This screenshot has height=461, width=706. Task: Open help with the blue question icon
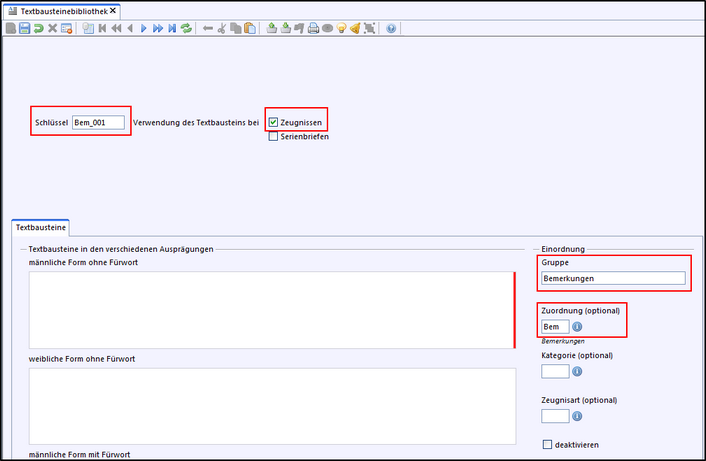click(x=390, y=28)
